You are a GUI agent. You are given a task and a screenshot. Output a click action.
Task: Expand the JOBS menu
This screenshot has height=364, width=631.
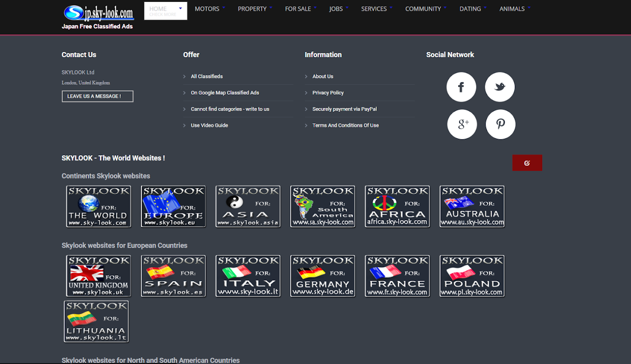pyautogui.click(x=339, y=9)
